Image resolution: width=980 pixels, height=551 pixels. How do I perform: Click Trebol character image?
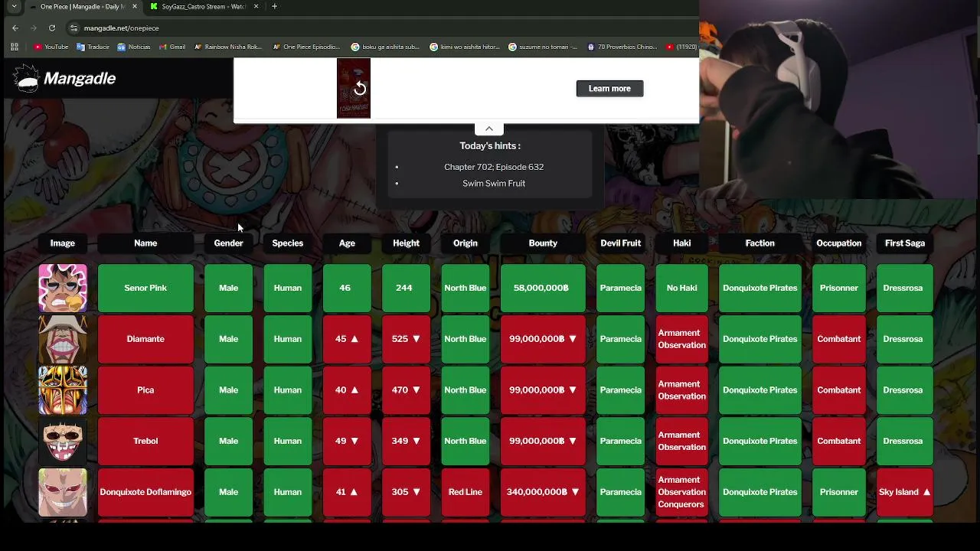pyautogui.click(x=63, y=441)
